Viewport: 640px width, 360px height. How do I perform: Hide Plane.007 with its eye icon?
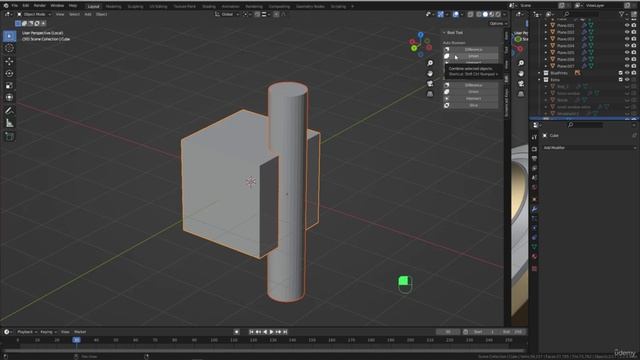tap(627, 66)
